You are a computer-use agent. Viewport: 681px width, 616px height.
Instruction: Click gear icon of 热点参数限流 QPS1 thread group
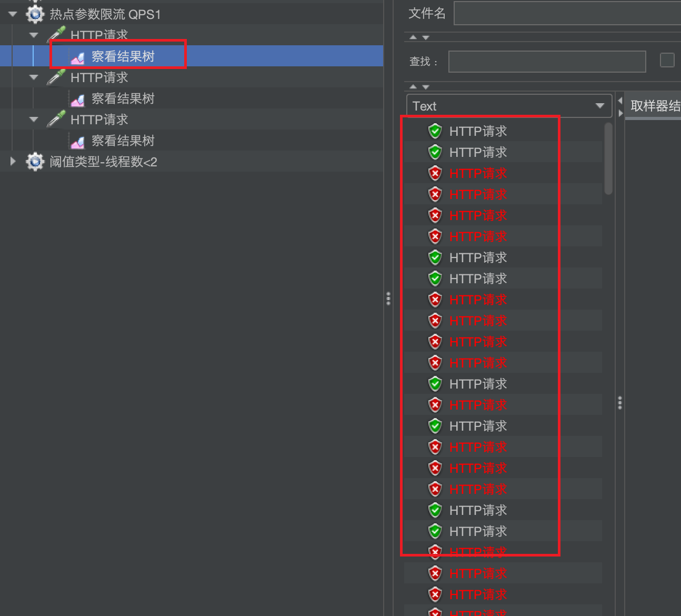35,14
